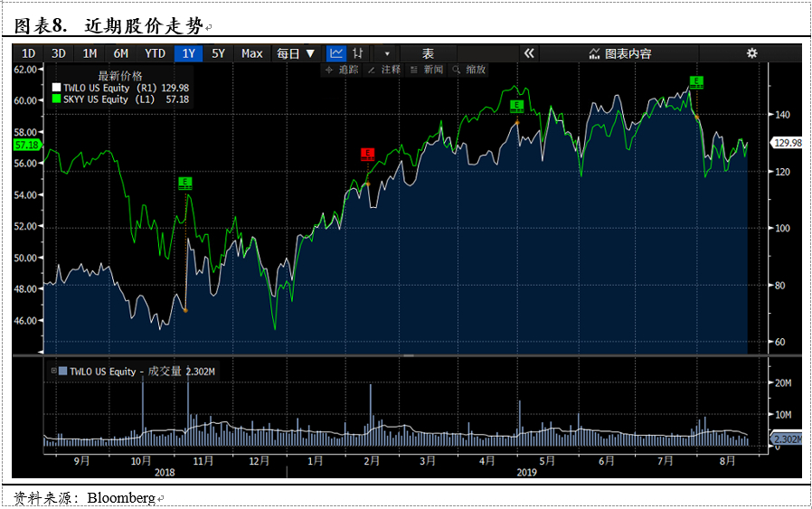Click the blue volume legend swatch

point(62,371)
